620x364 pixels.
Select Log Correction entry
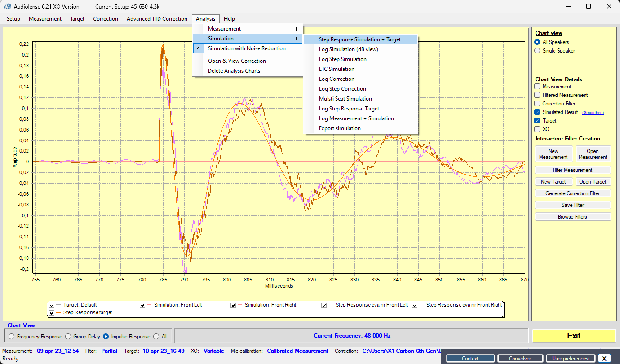click(361, 79)
